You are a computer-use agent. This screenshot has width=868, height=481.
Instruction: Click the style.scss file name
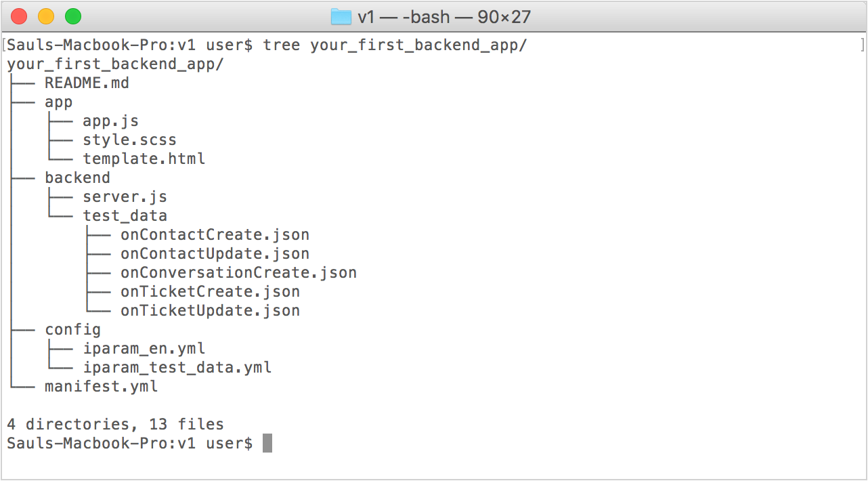coord(129,140)
